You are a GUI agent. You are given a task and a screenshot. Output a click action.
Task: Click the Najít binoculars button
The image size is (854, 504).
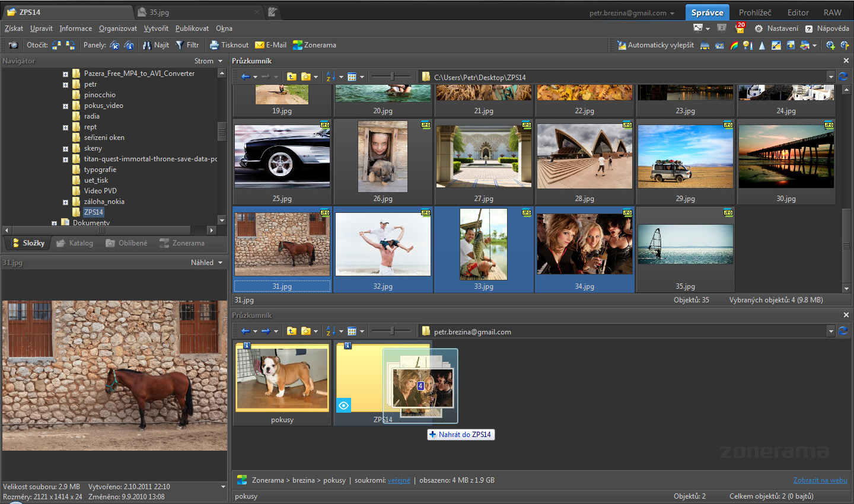[155, 45]
